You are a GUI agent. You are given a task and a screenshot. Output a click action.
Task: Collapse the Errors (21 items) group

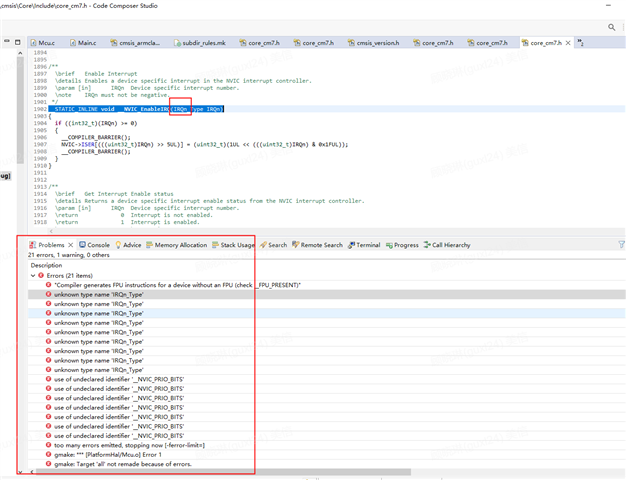[x=33, y=276]
